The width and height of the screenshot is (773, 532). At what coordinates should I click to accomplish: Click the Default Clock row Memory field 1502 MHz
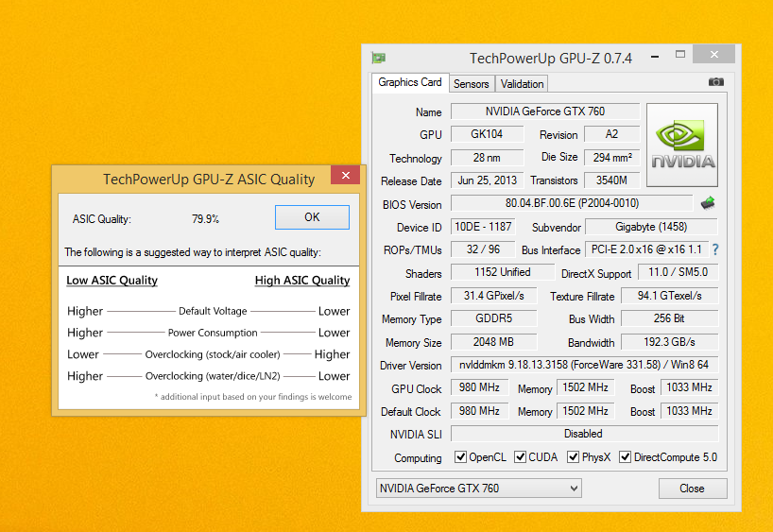tap(586, 411)
